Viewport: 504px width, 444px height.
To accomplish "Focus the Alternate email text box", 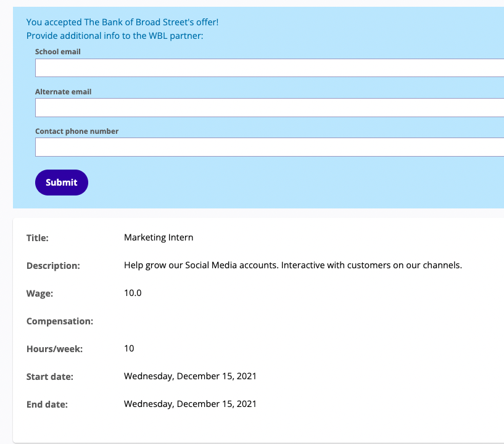I will pos(270,107).
